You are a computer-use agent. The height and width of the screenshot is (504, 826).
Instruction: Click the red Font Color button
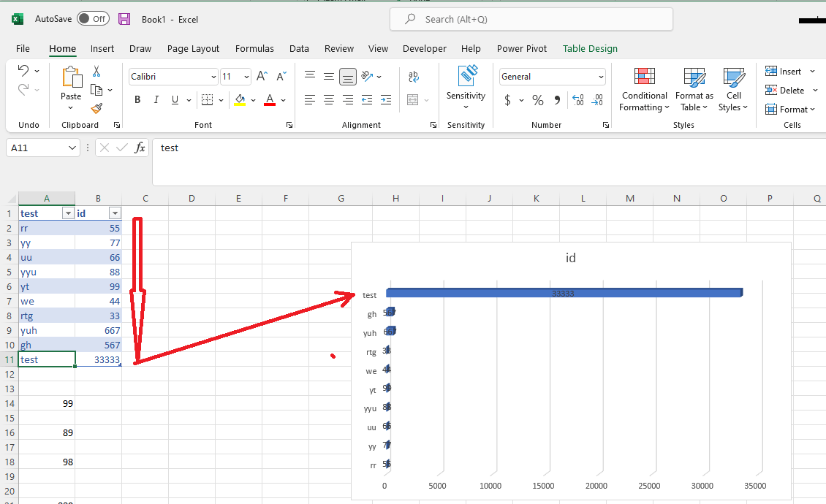[x=270, y=99]
